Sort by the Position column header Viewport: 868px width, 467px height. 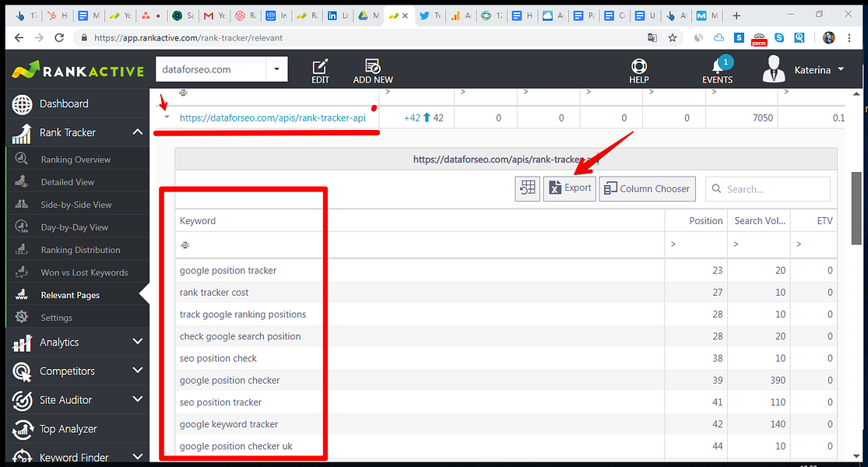click(x=696, y=221)
